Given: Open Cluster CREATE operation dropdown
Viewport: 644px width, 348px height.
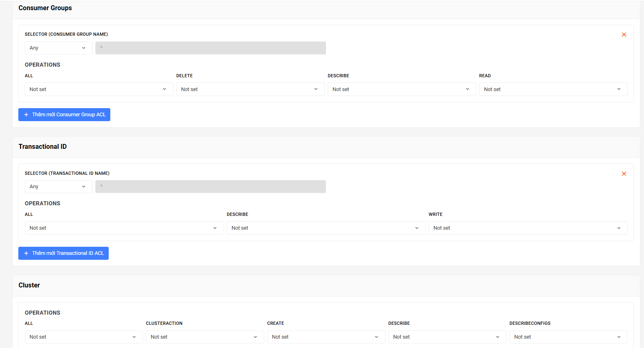Looking at the screenshot, I should (326, 337).
